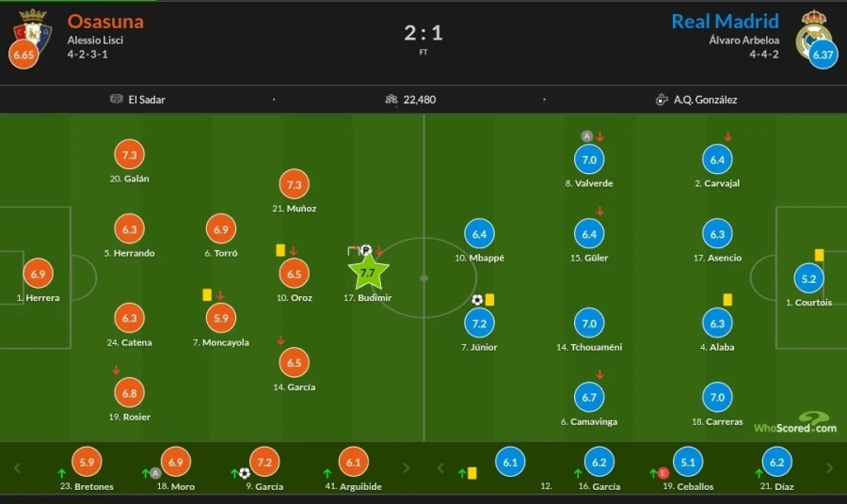The width and height of the screenshot is (847, 504).
Task: Select Budimir's star man-of-the-match badge
Action: pyautogui.click(x=368, y=273)
